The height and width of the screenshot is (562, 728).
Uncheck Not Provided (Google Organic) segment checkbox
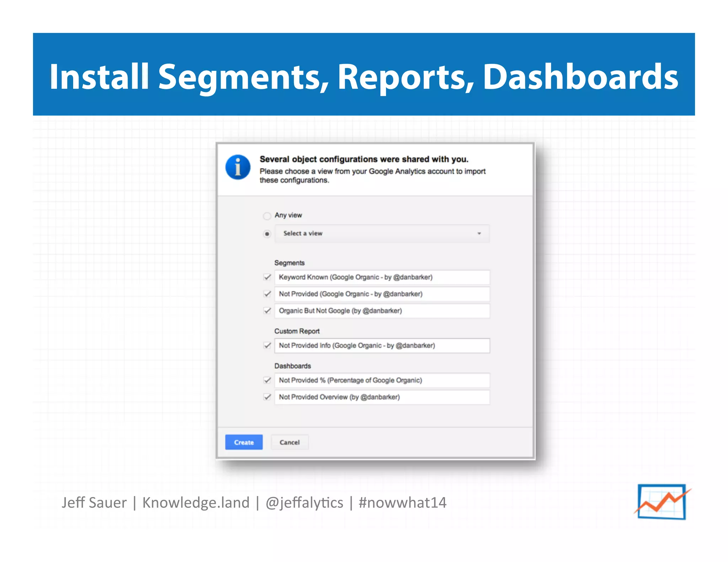267,294
